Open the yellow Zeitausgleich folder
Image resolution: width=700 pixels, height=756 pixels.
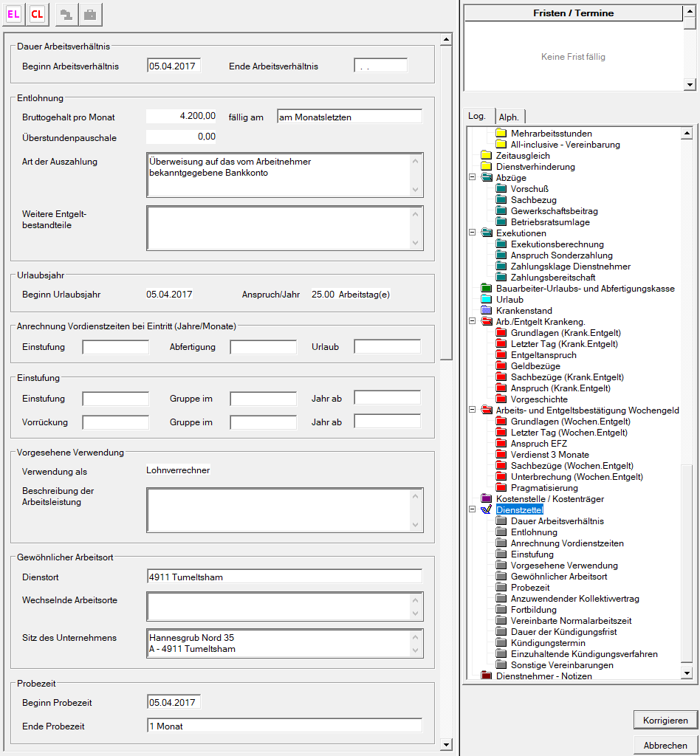[486, 156]
